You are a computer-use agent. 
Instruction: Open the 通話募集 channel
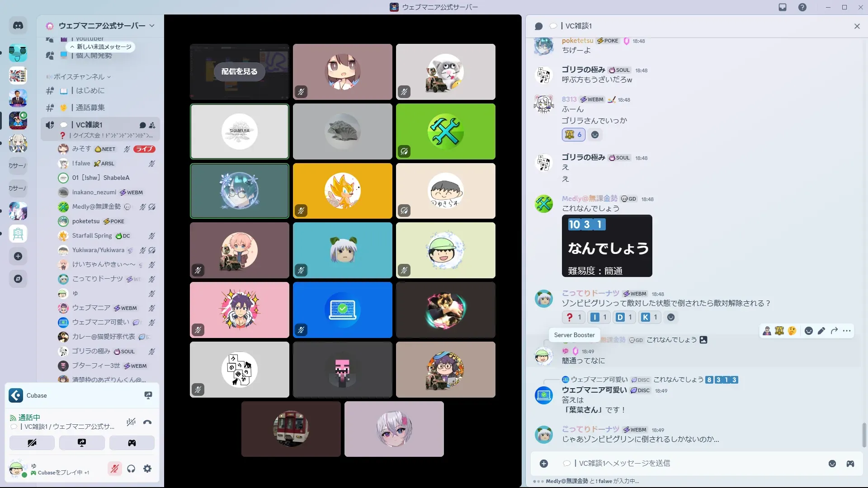click(x=90, y=108)
